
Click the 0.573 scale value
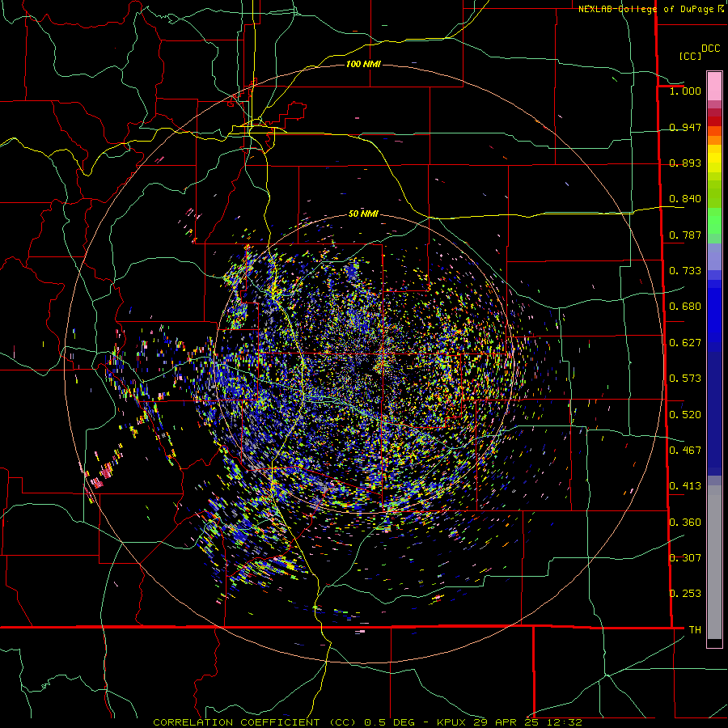tap(685, 379)
